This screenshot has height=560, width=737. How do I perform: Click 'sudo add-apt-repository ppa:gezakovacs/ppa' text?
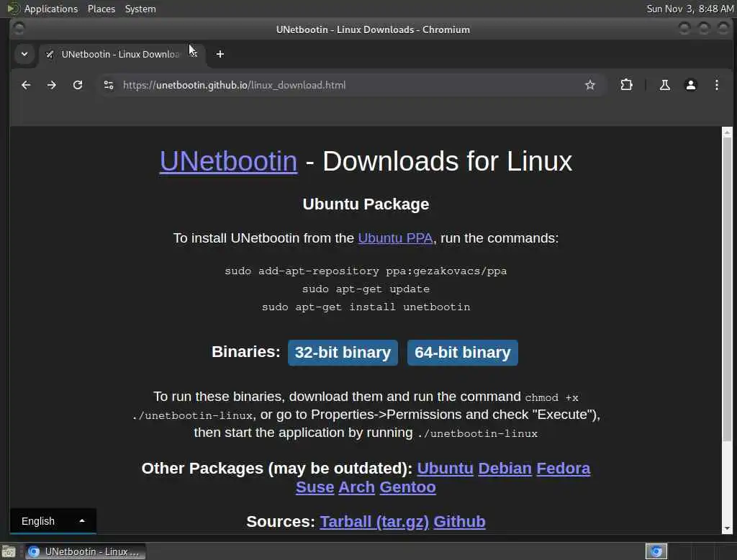coord(366,271)
